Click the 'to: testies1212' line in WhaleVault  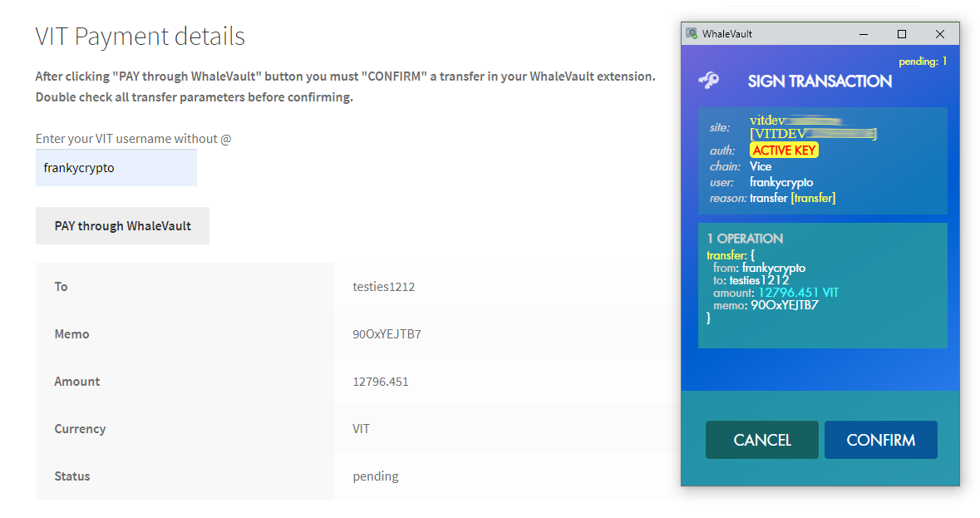click(751, 280)
